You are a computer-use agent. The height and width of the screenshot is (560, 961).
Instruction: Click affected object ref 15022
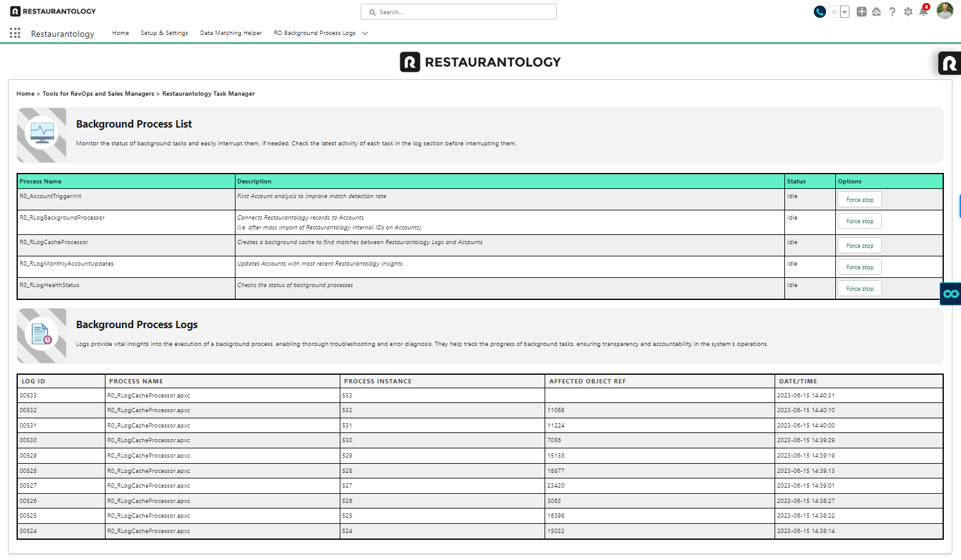(556, 531)
